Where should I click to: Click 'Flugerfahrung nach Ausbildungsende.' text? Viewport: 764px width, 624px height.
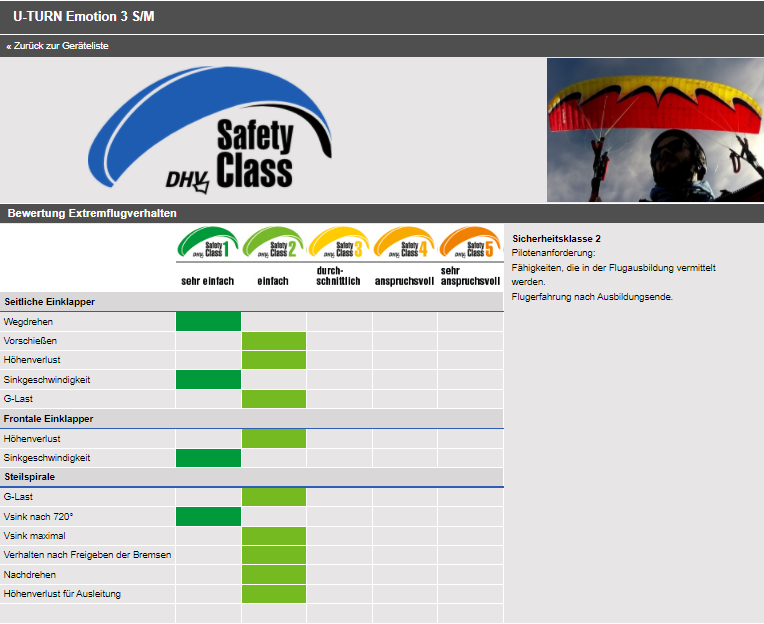coord(592,297)
